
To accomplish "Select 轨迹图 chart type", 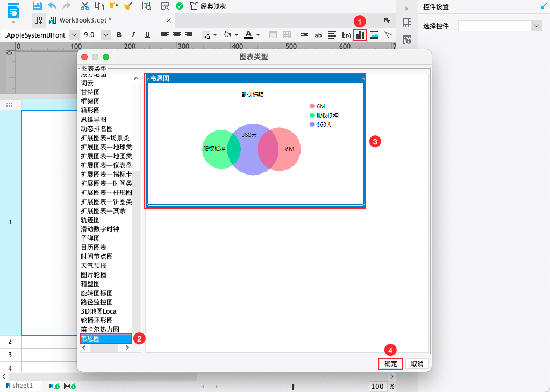I will click(x=90, y=220).
